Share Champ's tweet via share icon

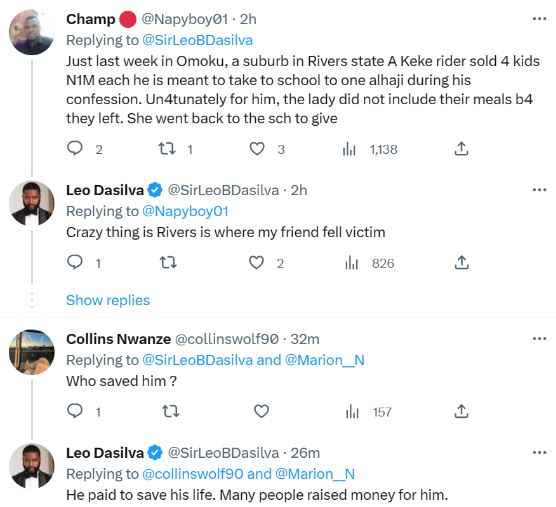tap(461, 149)
